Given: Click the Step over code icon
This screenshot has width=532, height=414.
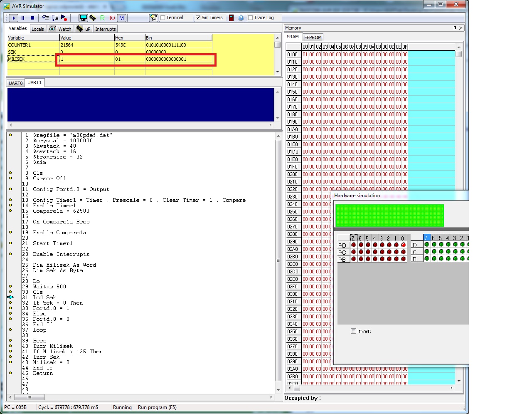Looking at the screenshot, I should click(55, 18).
